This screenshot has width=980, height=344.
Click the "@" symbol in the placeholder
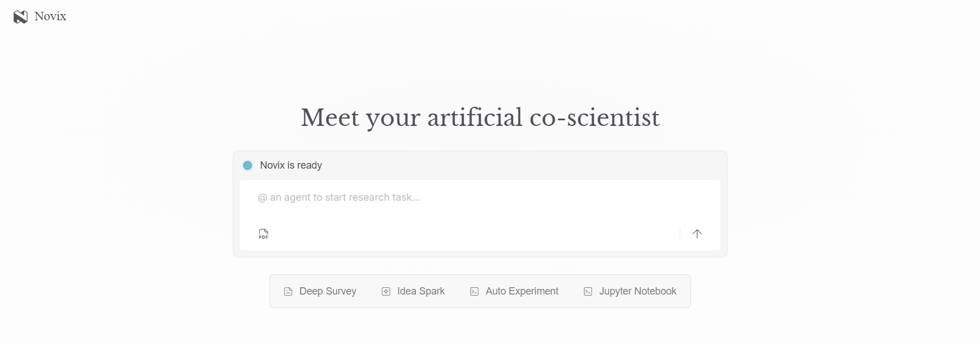(x=262, y=198)
